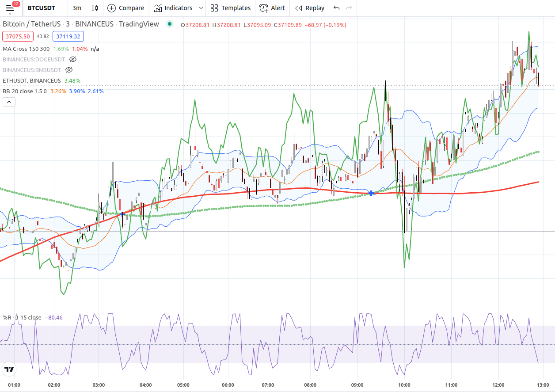Collapse the indicator legend chevron
The height and width of the screenshot is (392, 555).
(x=9, y=102)
